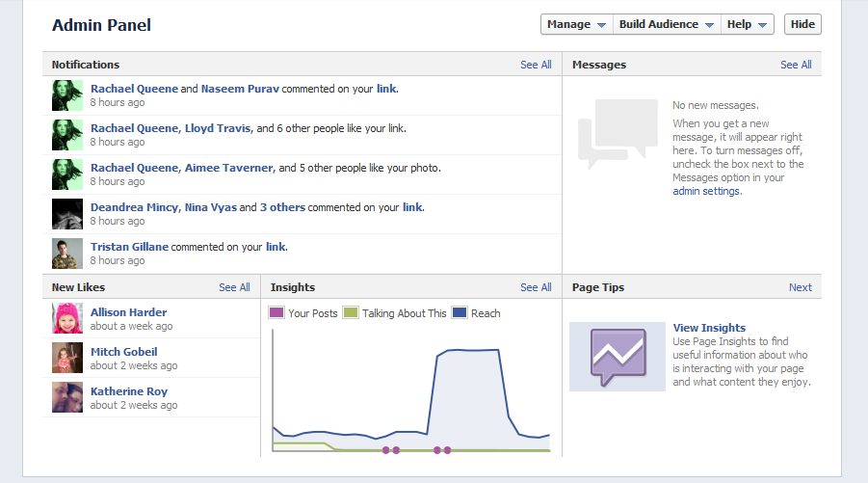Click Rachael Queene in the comment notification
This screenshot has width=868, height=483.
(135, 89)
